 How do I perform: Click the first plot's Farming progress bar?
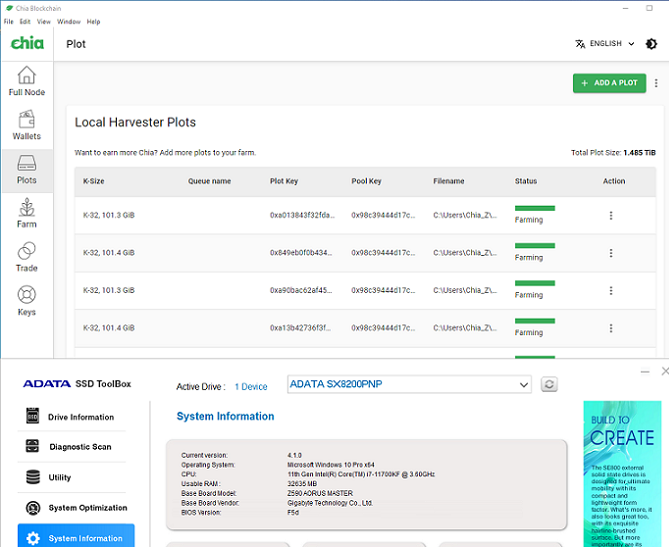(x=534, y=208)
